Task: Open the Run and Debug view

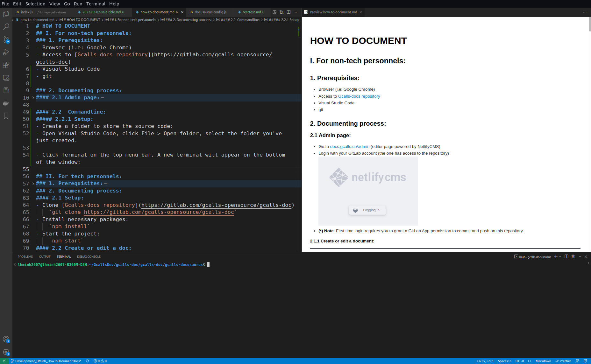Action: [x=6, y=52]
